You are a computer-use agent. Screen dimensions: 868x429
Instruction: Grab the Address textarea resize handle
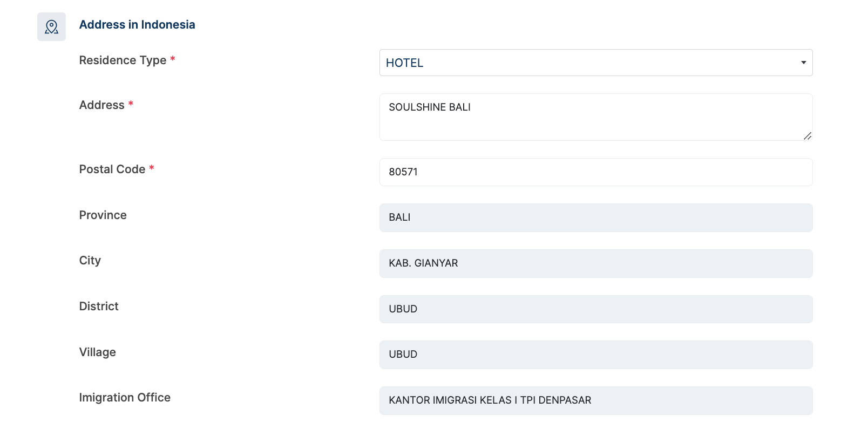tap(808, 136)
